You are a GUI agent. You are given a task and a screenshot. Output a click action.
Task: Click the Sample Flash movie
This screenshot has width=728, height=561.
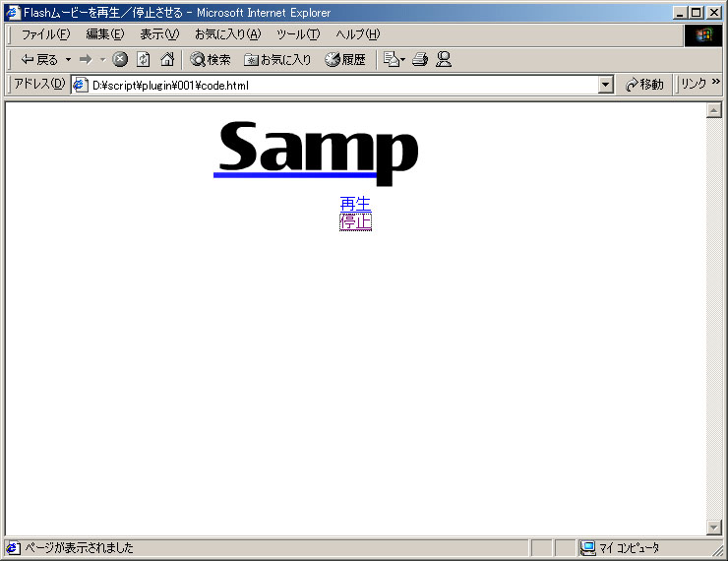[x=316, y=154]
